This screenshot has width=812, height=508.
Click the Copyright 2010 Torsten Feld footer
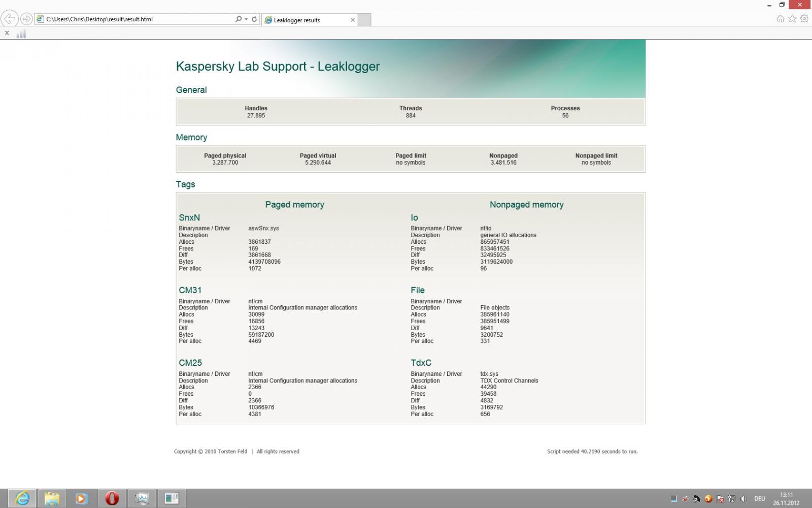[211, 452]
